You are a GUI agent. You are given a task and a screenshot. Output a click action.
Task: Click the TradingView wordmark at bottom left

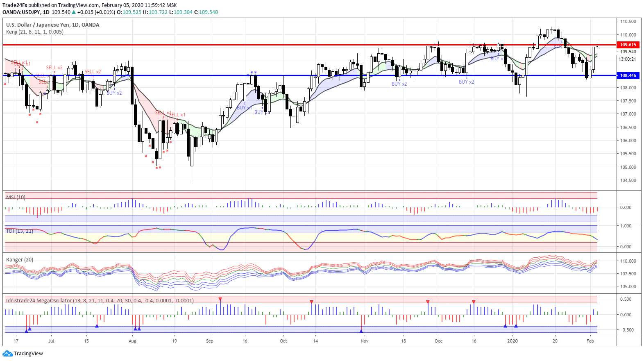[x=28, y=353]
